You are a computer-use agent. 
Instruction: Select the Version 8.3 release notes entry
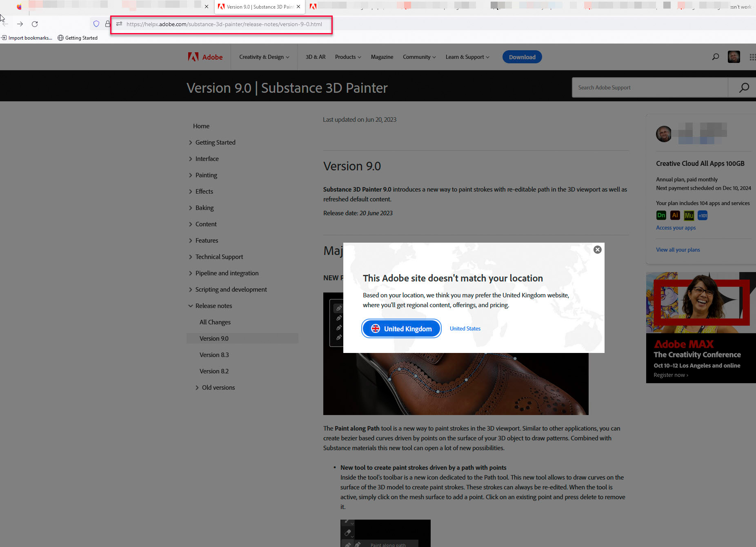click(214, 355)
